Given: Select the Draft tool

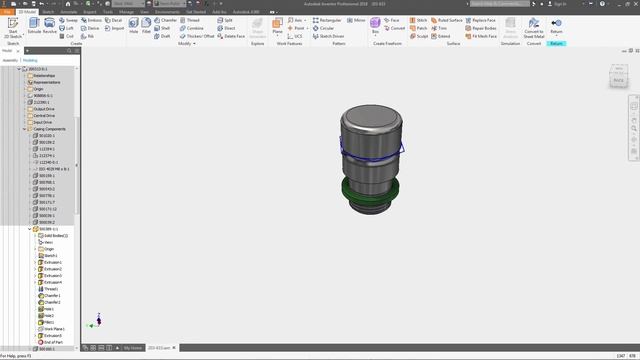Looking at the screenshot, I should (x=162, y=36).
